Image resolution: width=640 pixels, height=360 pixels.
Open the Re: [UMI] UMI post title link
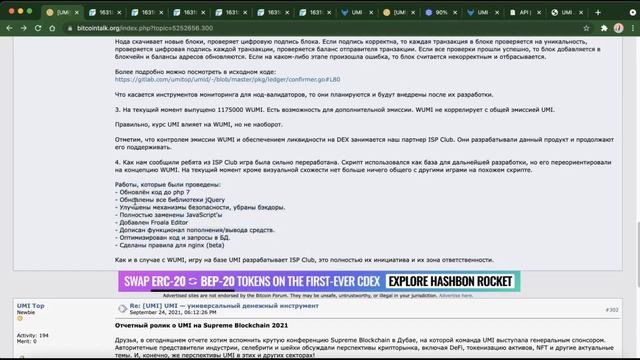(x=224, y=306)
